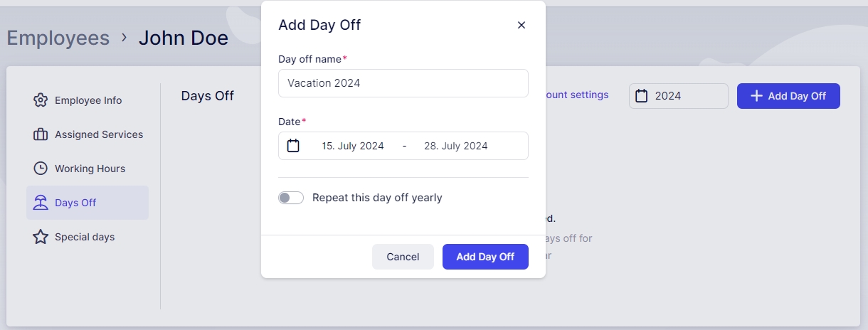Screen dimensions: 868x330
Task: Navigate to Employees breadcrumb
Action: (58, 38)
